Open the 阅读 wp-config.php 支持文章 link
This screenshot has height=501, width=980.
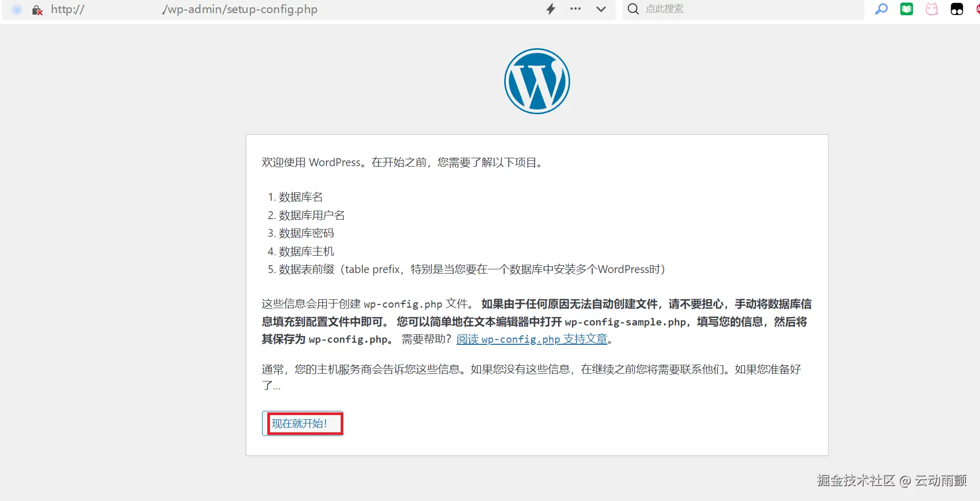pyautogui.click(x=532, y=339)
